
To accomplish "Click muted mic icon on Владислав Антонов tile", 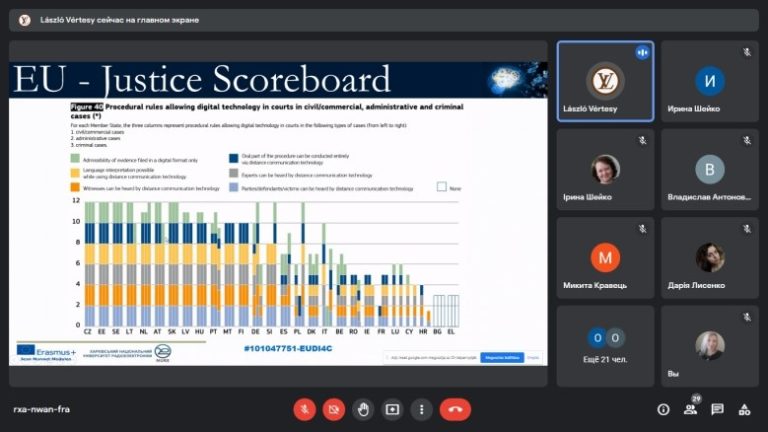I will 746,141.
